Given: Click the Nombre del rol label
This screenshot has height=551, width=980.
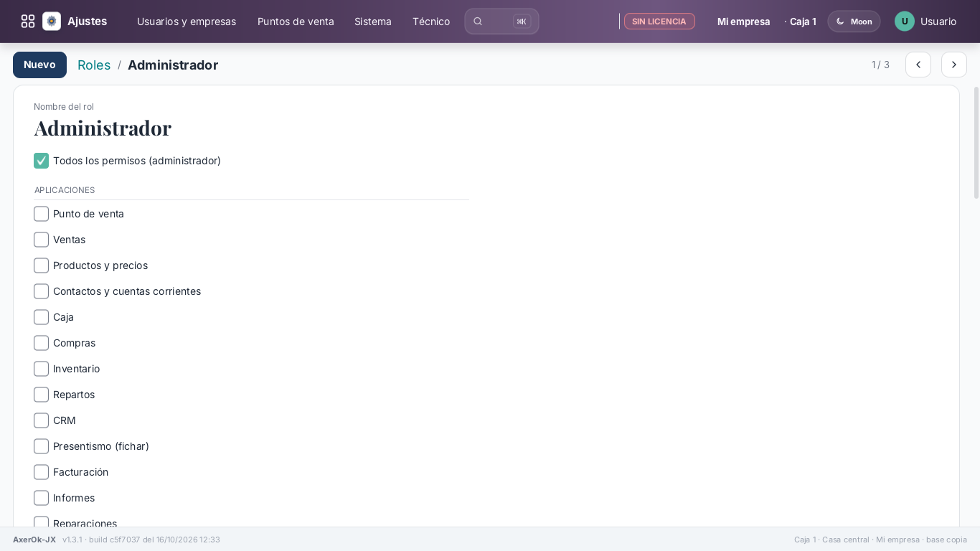Looking at the screenshot, I should point(64,107).
